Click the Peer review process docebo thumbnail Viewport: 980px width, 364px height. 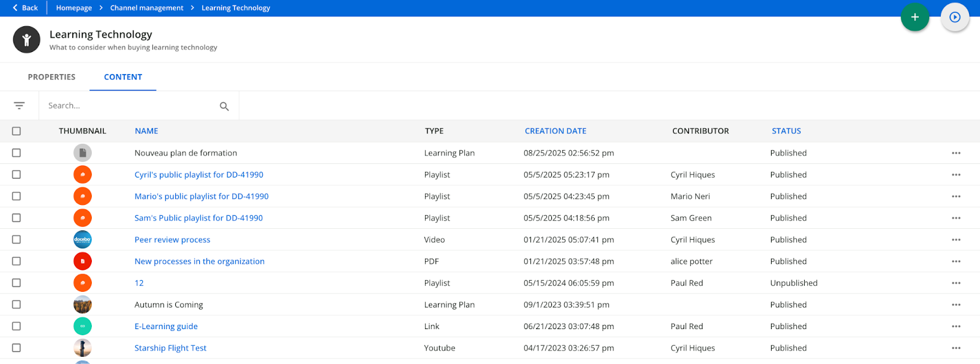(83, 240)
